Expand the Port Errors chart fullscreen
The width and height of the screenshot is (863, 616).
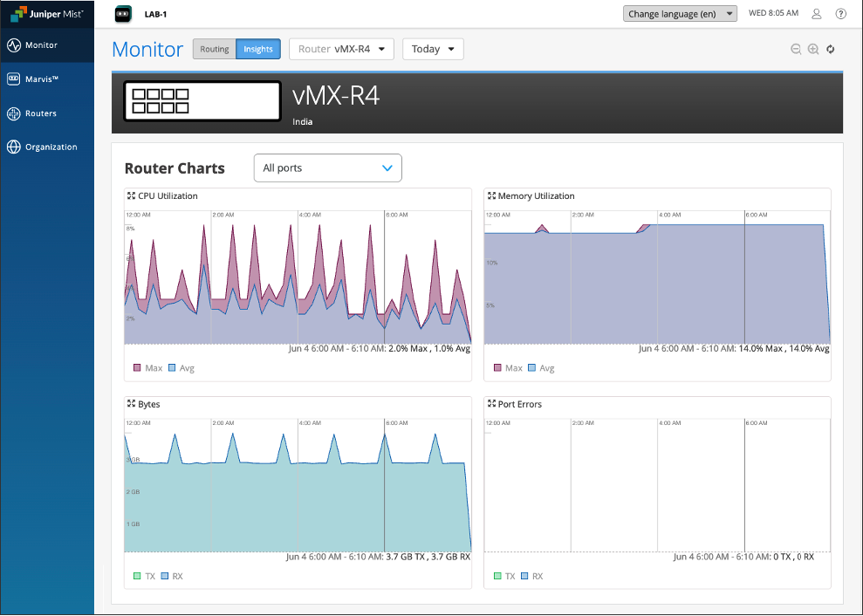click(x=491, y=405)
